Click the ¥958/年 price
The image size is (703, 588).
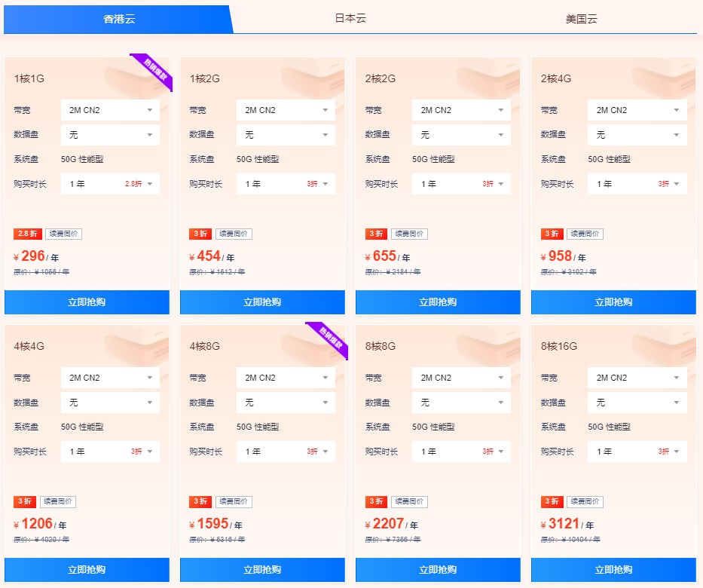(x=563, y=256)
